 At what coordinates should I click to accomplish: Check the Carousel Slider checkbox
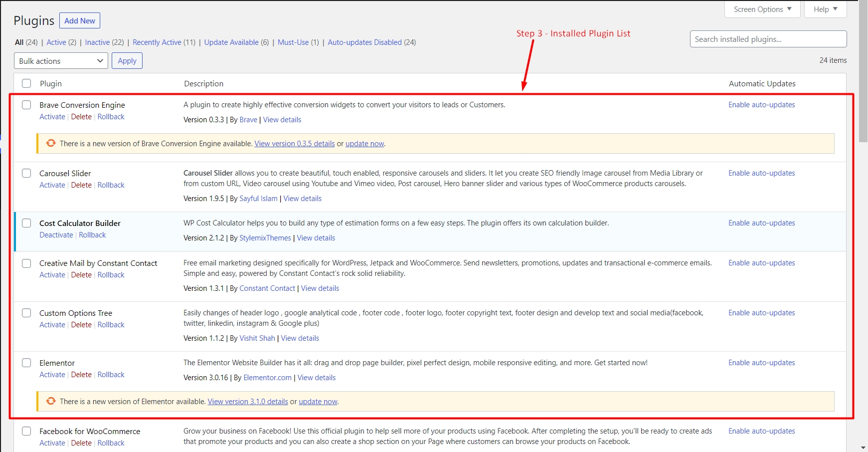coord(26,173)
